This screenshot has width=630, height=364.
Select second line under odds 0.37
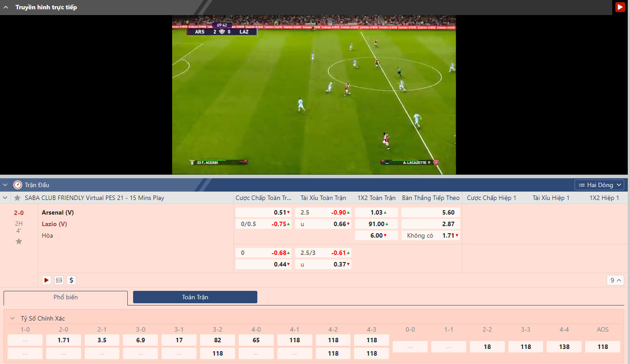click(x=323, y=264)
